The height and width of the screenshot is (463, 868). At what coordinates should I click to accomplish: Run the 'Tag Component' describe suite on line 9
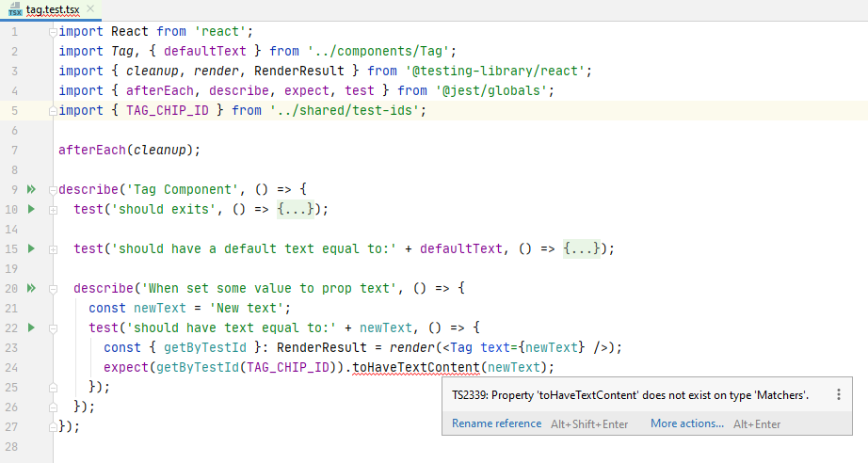32,190
